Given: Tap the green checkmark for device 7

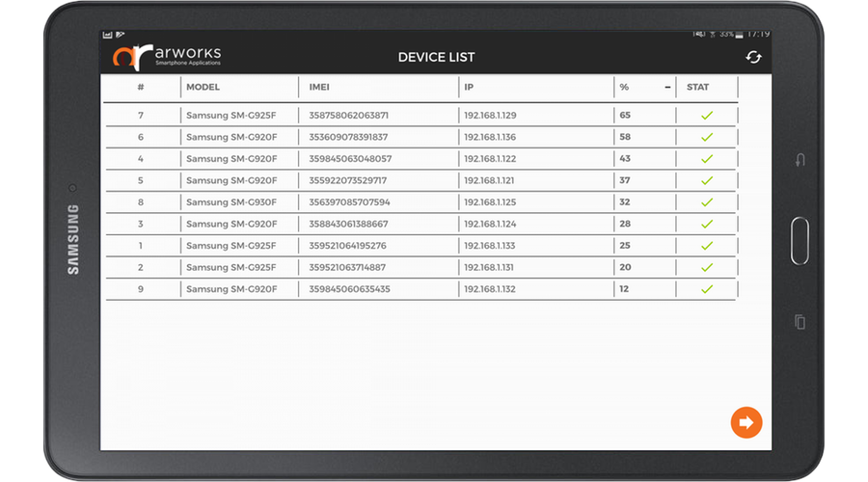Looking at the screenshot, I should pos(707,115).
